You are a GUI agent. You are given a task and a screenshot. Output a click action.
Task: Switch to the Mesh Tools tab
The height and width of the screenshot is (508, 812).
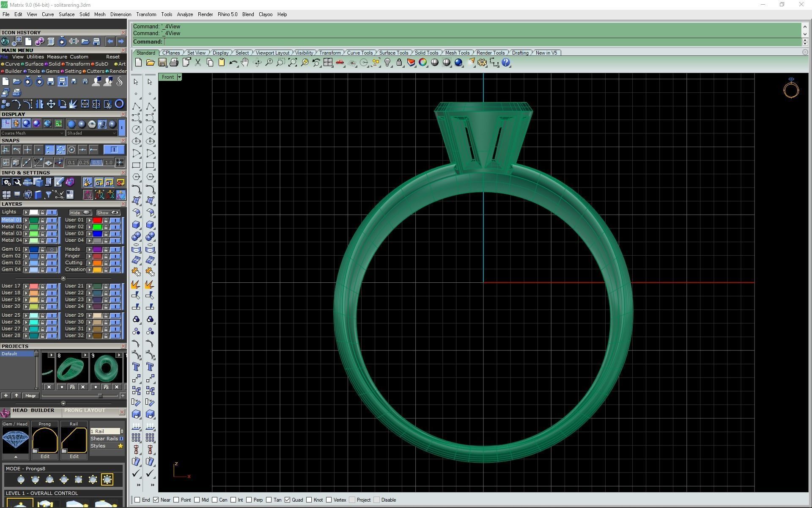[457, 53]
